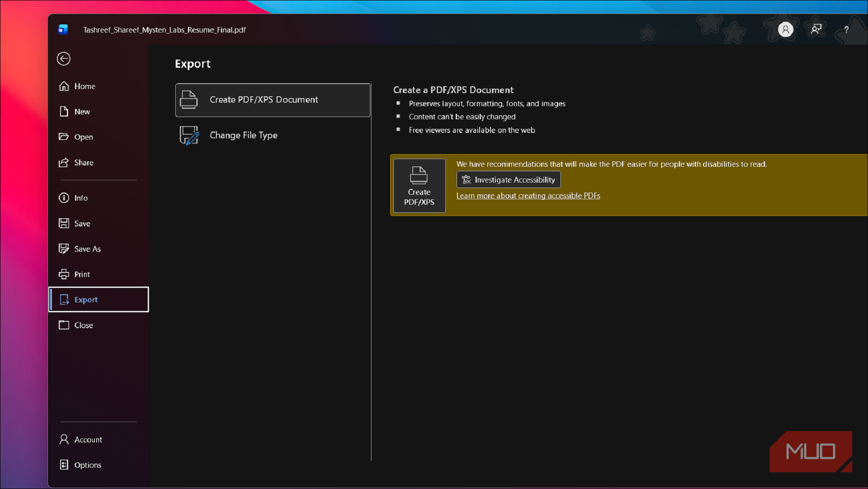Viewport: 868px width, 489px height.
Task: Click the Info circle icon
Action: (64, 198)
